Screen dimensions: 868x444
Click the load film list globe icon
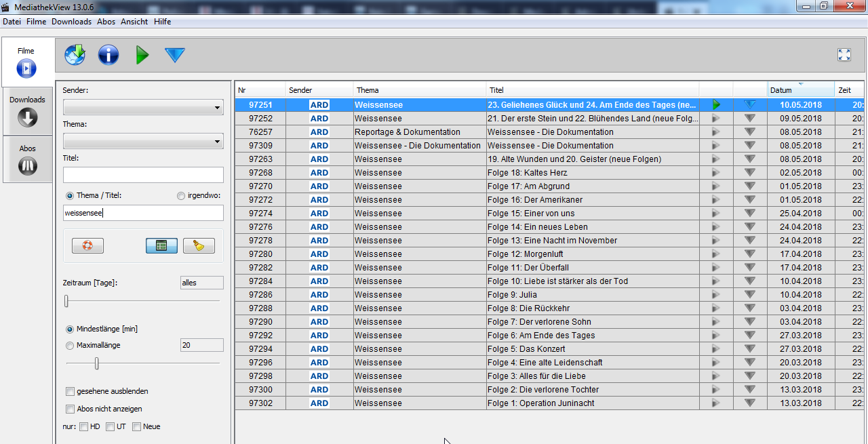[75, 55]
